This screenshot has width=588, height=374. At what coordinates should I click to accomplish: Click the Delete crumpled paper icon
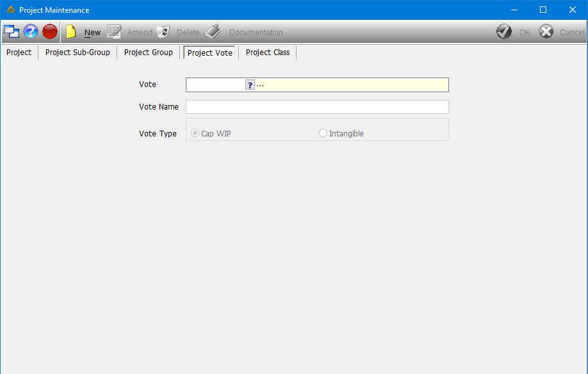tap(163, 32)
